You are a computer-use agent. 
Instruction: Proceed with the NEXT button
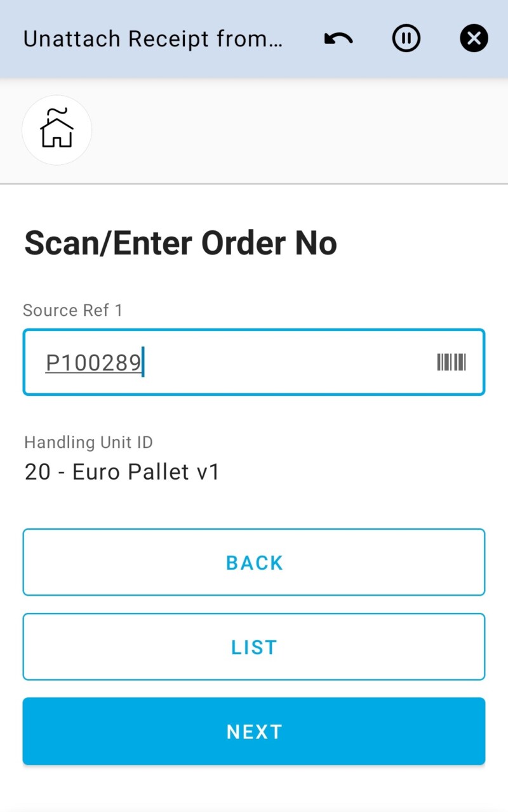254,731
